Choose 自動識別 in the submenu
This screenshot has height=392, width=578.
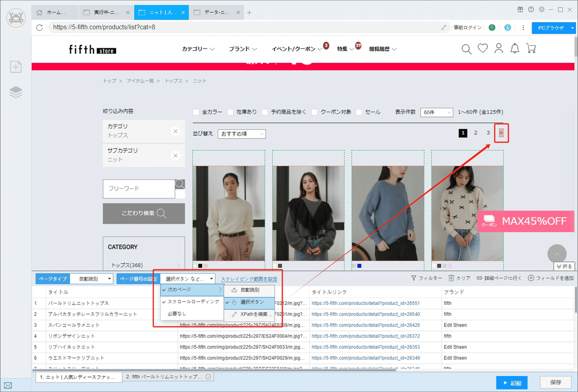click(x=250, y=290)
